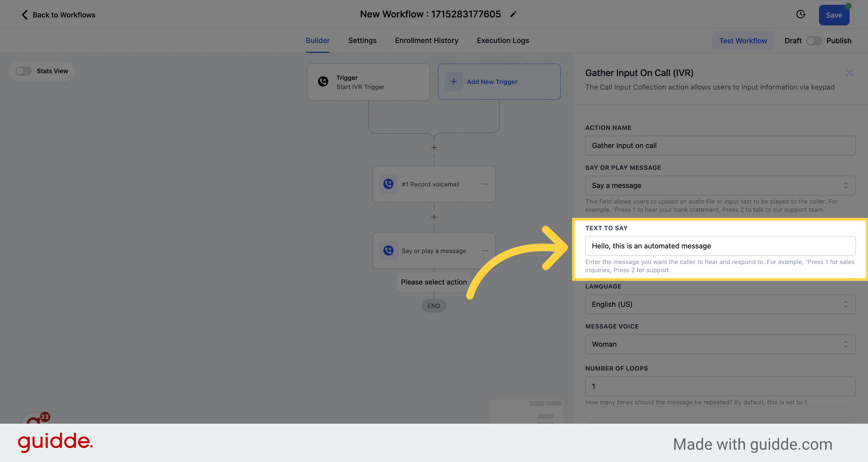Click the Say or play a message icon

click(x=388, y=250)
